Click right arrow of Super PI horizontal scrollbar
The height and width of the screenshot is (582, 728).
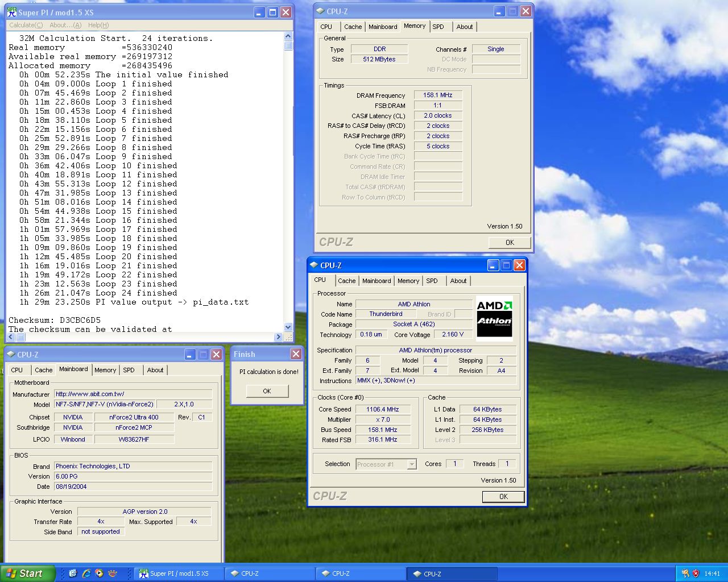click(x=279, y=336)
